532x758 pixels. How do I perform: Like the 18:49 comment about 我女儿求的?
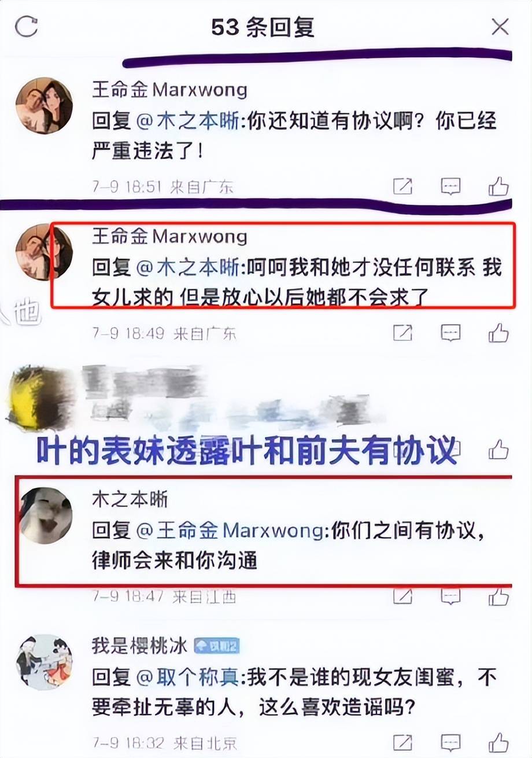[498, 332]
